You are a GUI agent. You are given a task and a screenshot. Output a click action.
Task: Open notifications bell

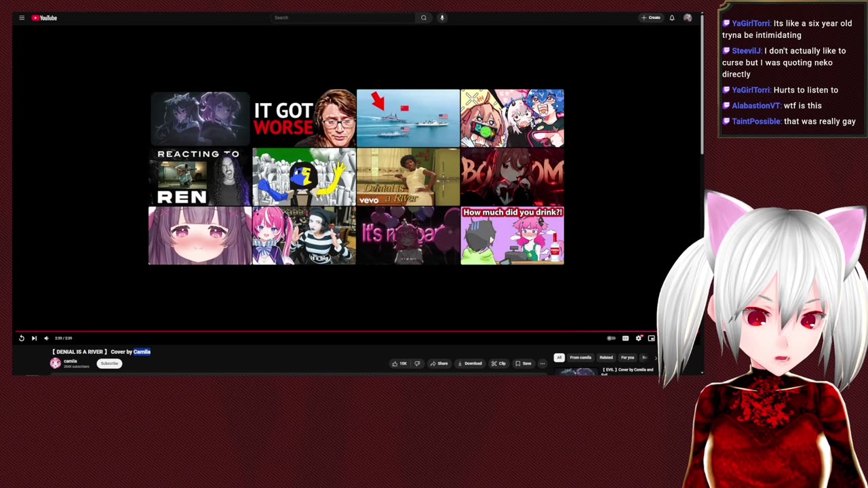coord(672,18)
